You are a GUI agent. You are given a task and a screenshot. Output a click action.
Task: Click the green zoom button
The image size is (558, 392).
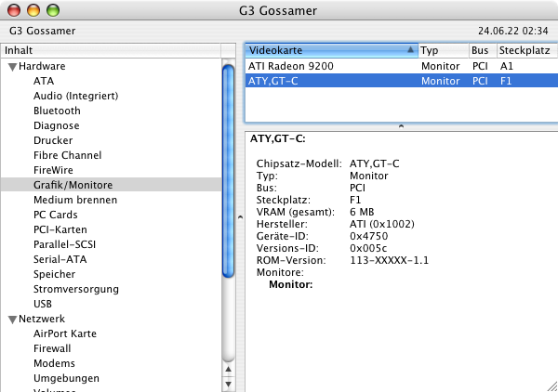click(53, 10)
